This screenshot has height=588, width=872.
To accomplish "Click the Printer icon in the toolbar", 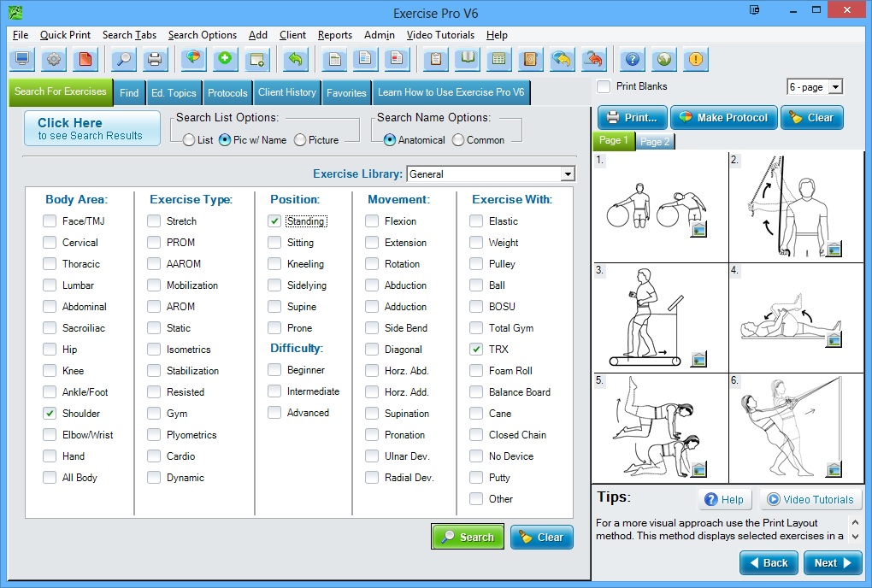I will click(154, 59).
